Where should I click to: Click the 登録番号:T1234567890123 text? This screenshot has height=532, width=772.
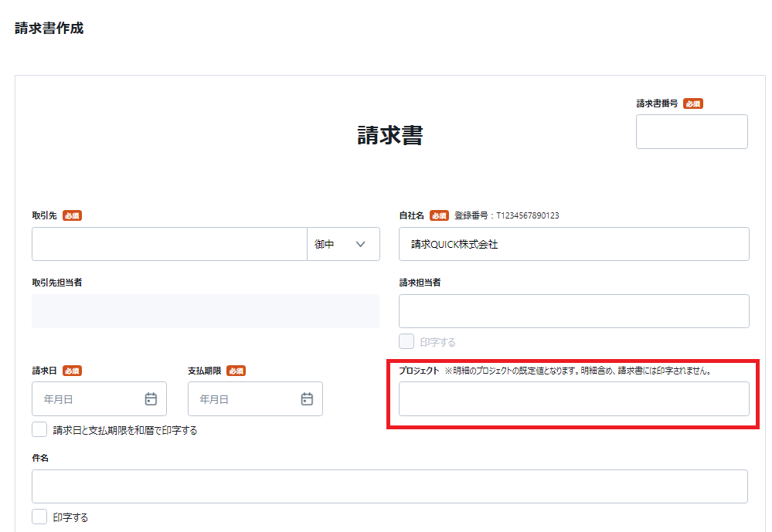(507, 215)
